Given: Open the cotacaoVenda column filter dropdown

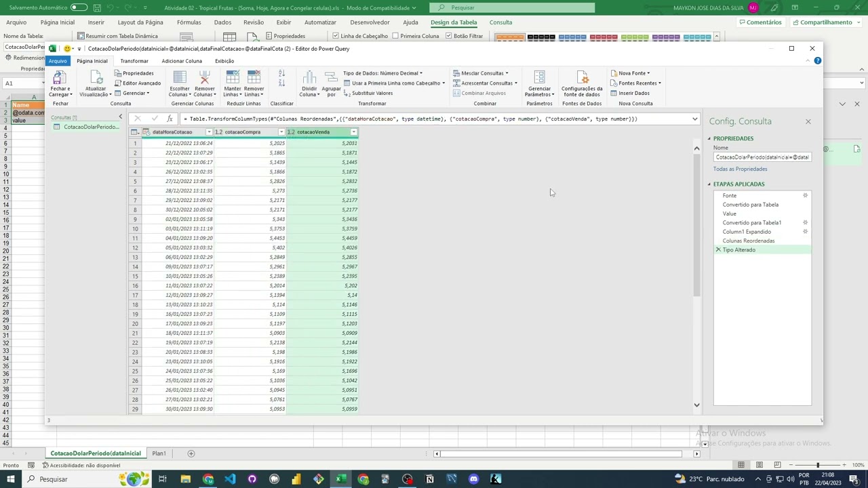Looking at the screenshot, I should [353, 132].
